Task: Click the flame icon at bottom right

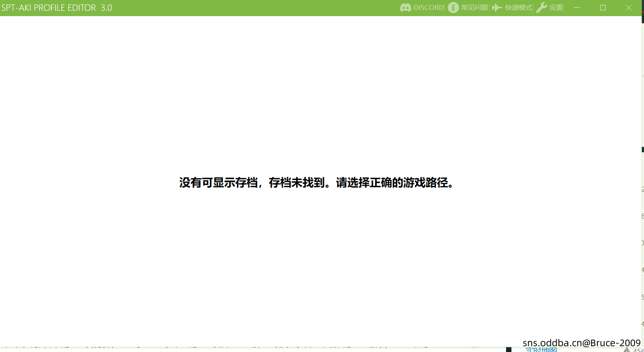Action: [x=627, y=350]
